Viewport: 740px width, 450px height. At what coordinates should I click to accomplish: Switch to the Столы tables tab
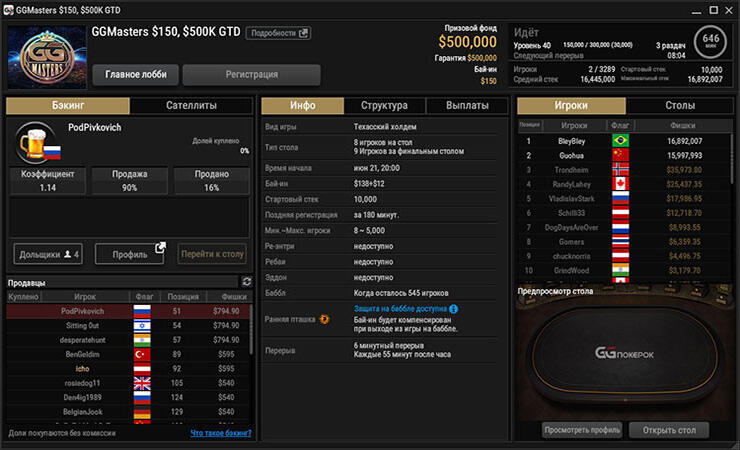680,105
